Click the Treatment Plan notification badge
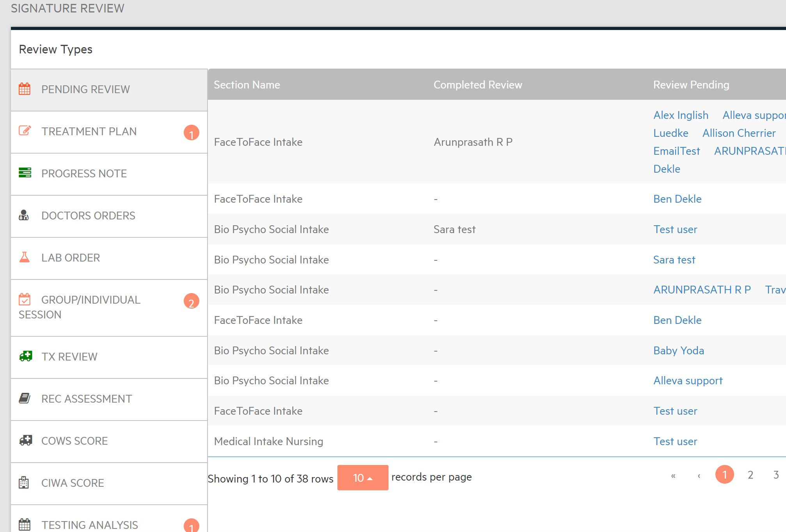The width and height of the screenshot is (786, 532). pos(191,133)
